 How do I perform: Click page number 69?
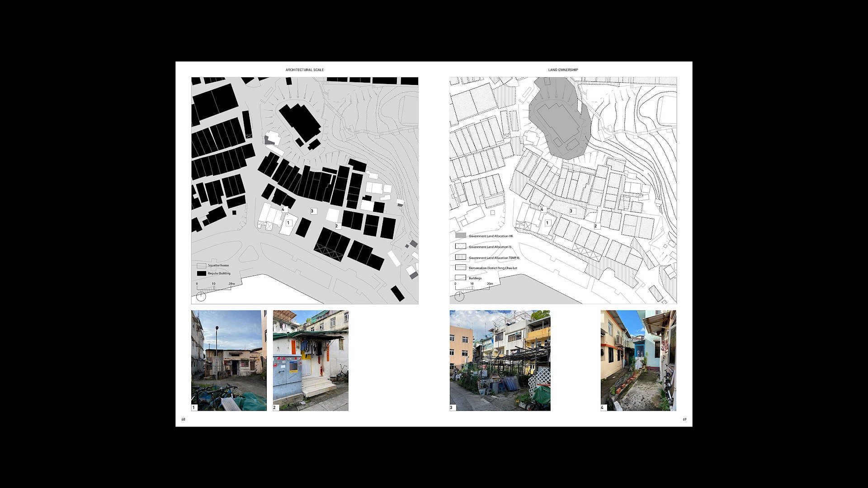point(684,419)
